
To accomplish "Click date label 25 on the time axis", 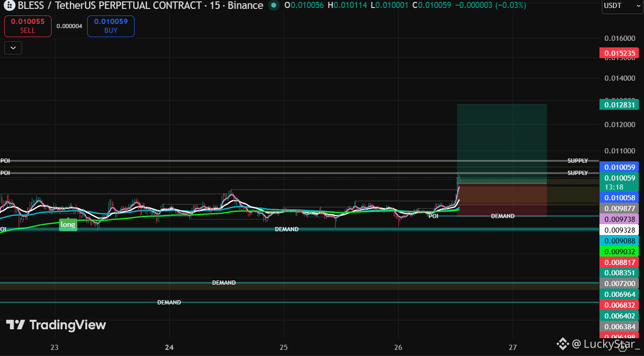I will [283, 348].
